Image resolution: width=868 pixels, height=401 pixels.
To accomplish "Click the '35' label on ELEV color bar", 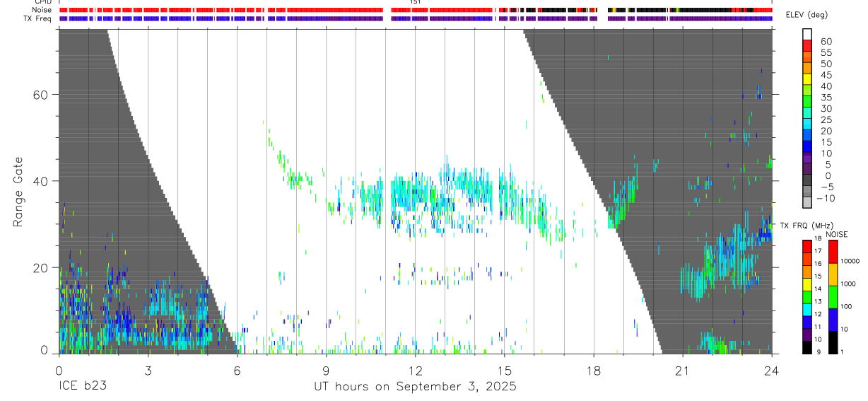I will [x=826, y=97].
